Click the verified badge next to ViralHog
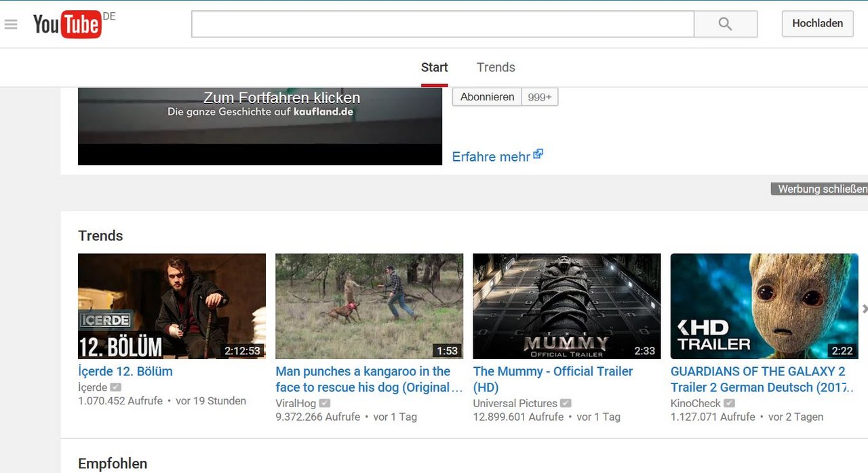The height and width of the screenshot is (473, 868). click(x=324, y=403)
